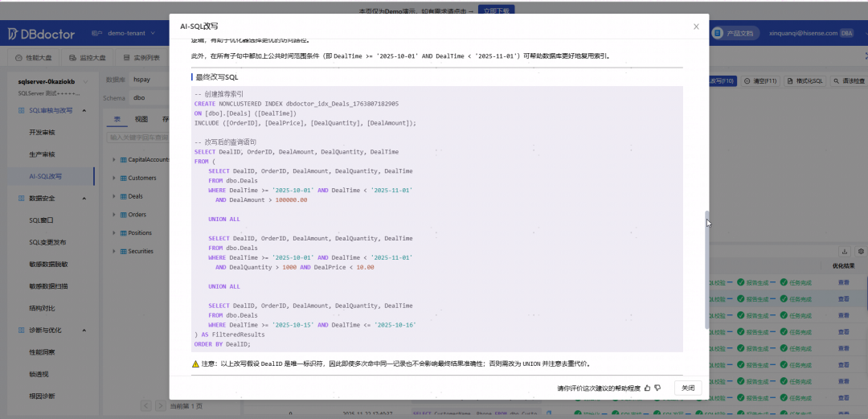Click the SQL审核与改写 grid icon in sidebar
This screenshot has height=419, width=868.
[21, 110]
